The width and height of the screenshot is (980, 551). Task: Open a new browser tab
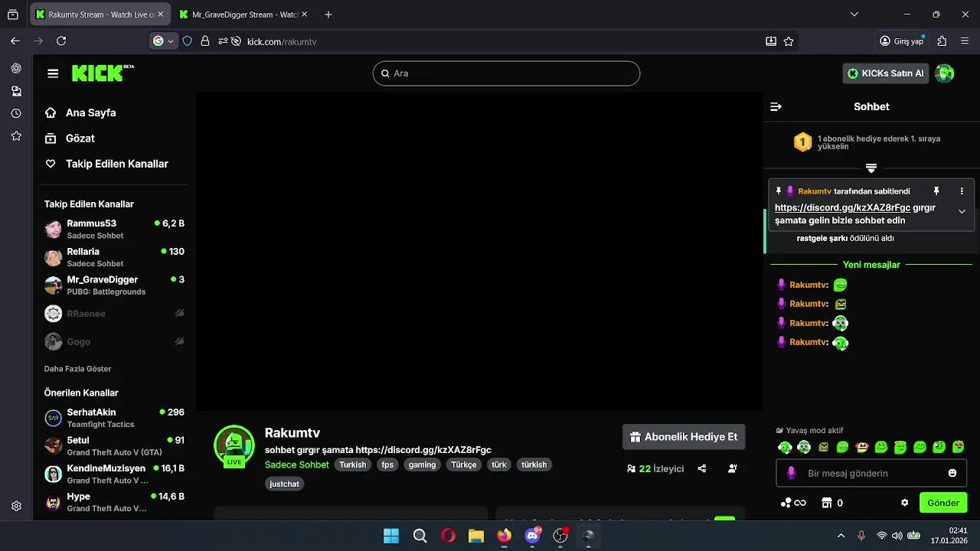[x=328, y=15]
